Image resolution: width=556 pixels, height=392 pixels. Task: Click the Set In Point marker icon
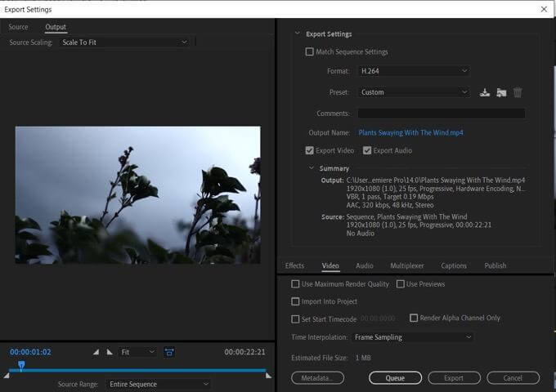(95, 352)
